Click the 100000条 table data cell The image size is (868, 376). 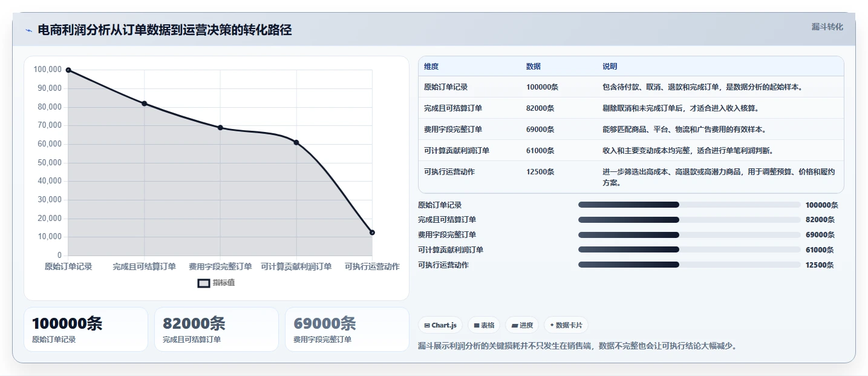(542, 87)
